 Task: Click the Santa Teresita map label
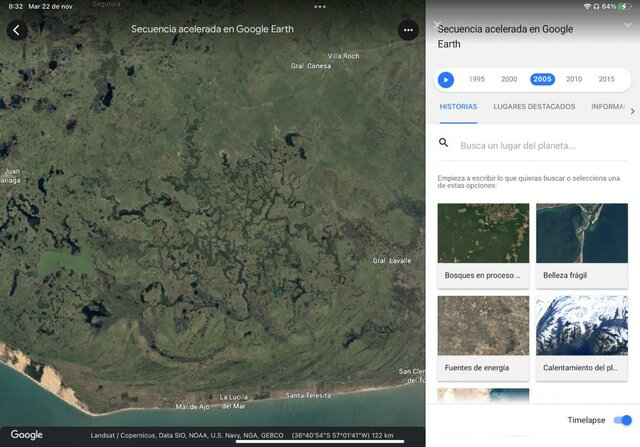point(308,395)
